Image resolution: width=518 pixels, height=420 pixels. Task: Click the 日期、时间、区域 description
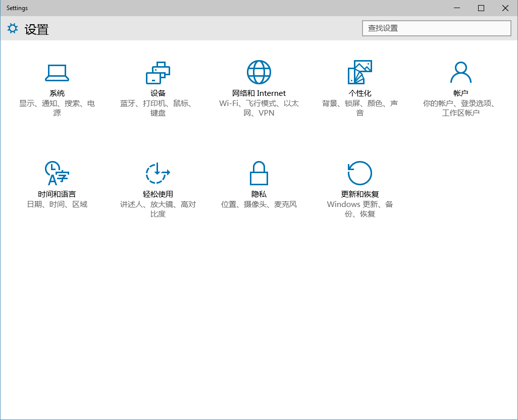(x=57, y=204)
